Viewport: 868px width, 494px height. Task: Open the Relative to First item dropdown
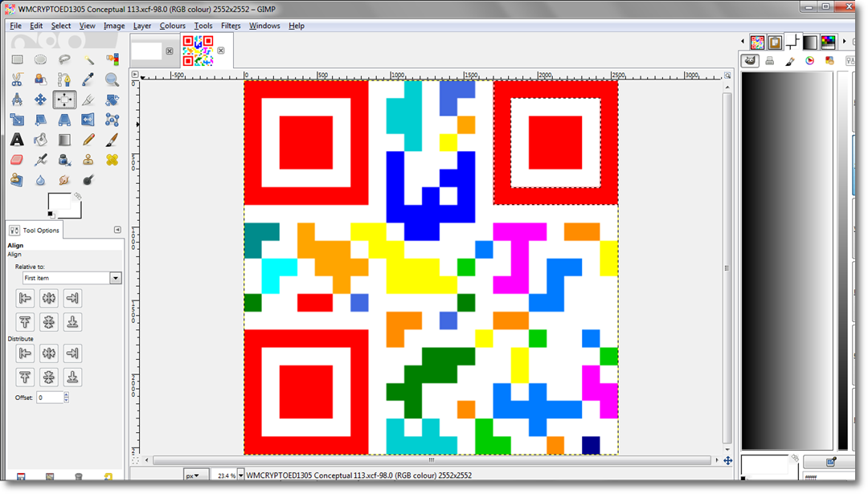pyautogui.click(x=72, y=278)
